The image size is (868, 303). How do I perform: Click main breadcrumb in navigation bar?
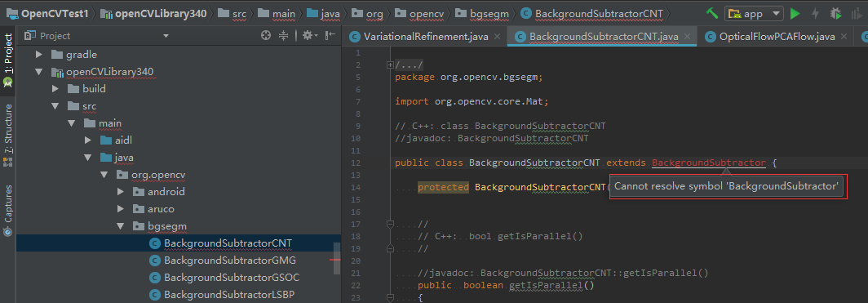point(276,14)
